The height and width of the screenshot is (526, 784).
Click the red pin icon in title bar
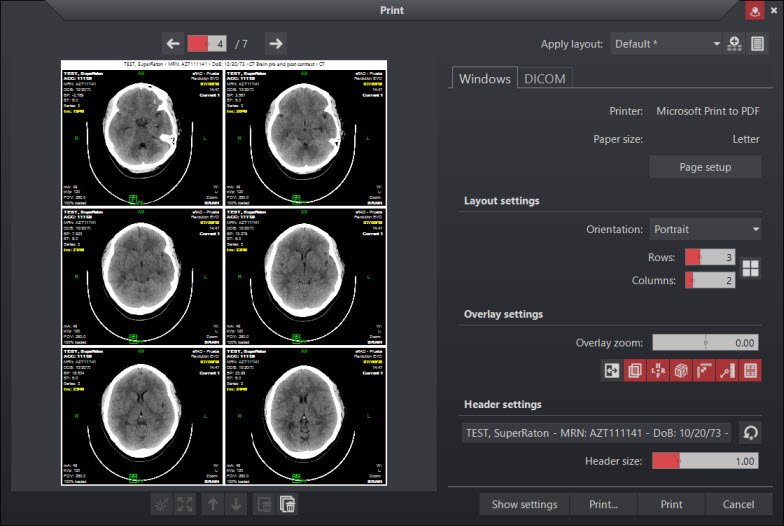click(753, 10)
